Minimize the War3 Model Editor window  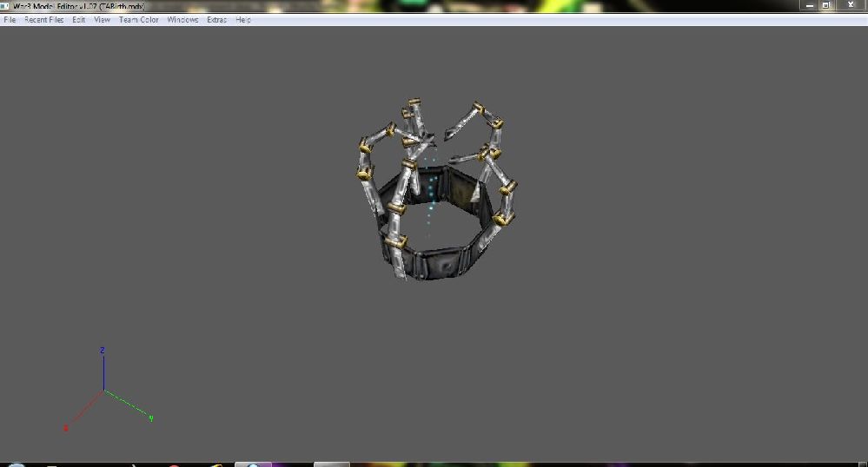810,5
